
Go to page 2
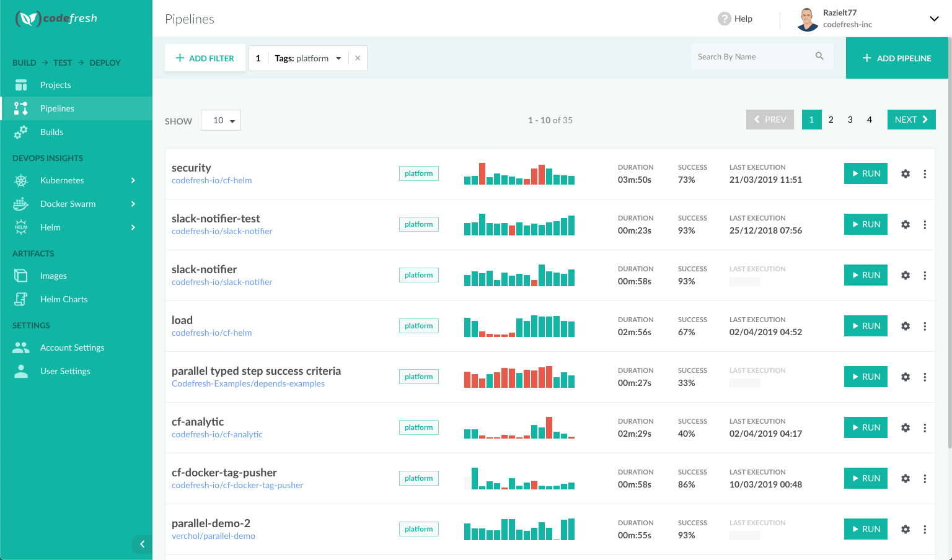tap(831, 120)
